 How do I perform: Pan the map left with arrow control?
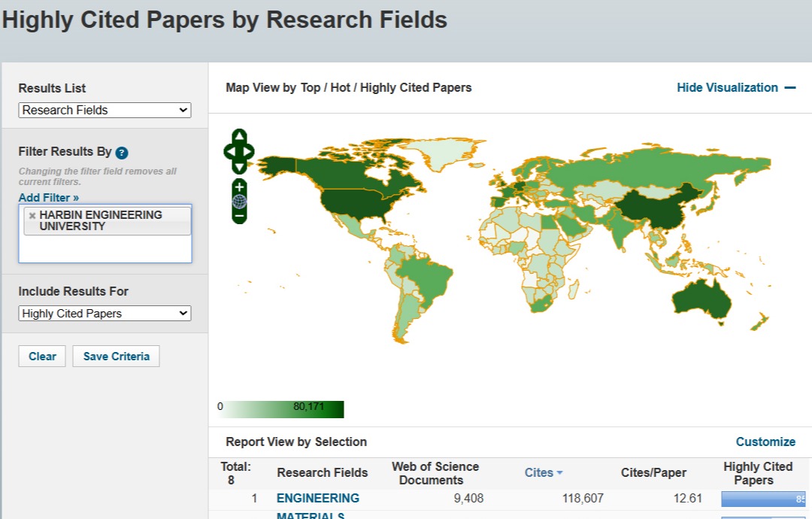click(229, 152)
